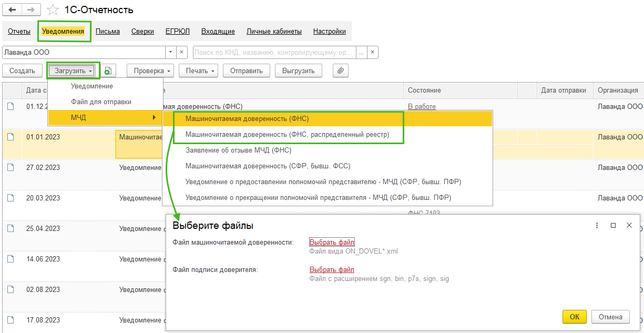Open the dialog's more options menu (three dots)
This screenshot has height=333, width=644.
click(x=597, y=225)
